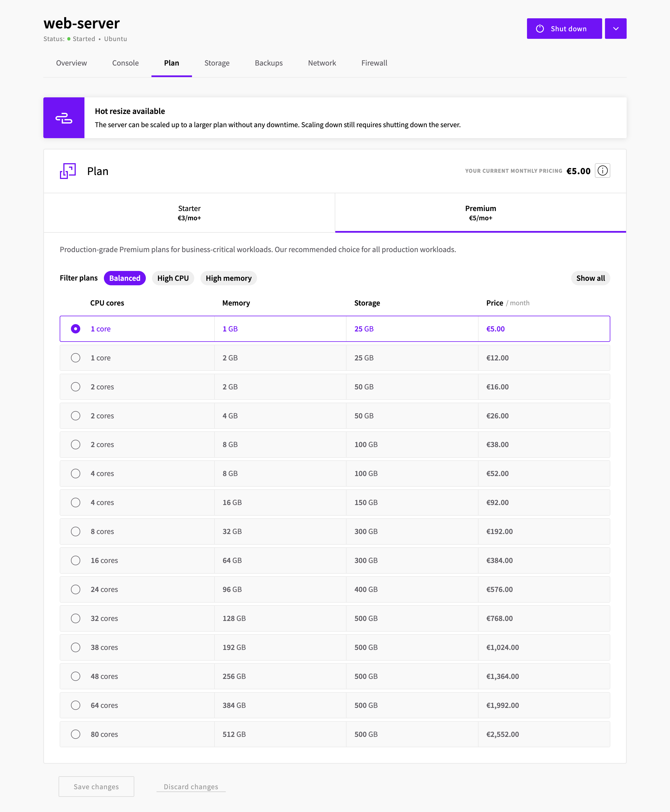This screenshot has height=812, width=670.
Task: Click the Save changes button
Action: click(96, 787)
